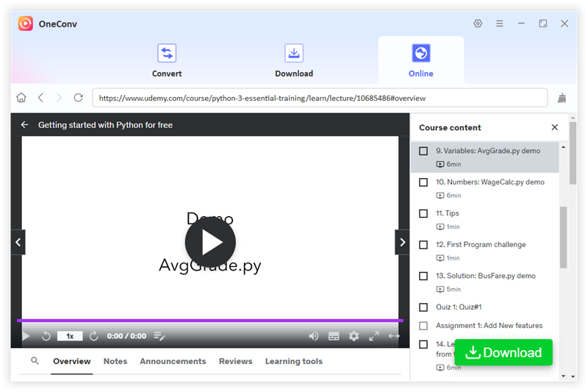Open Quiz 1: Quiz#1

pyautogui.click(x=458, y=307)
